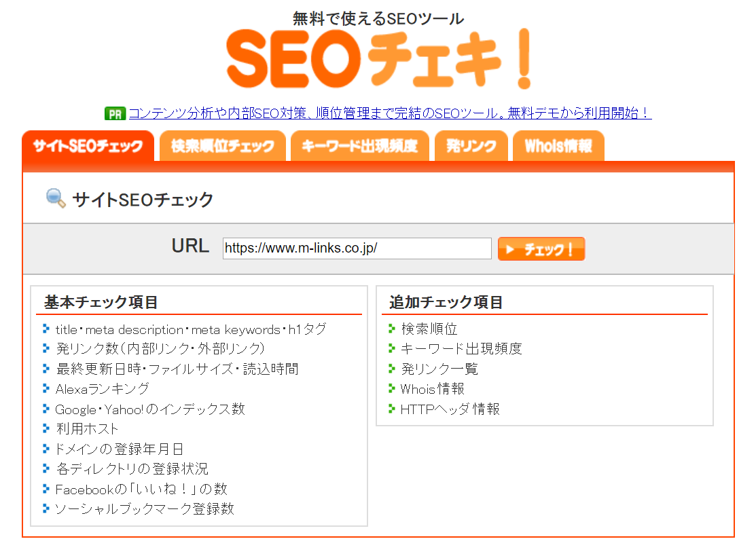
Task: Click the orange チェック! button
Action: point(541,249)
